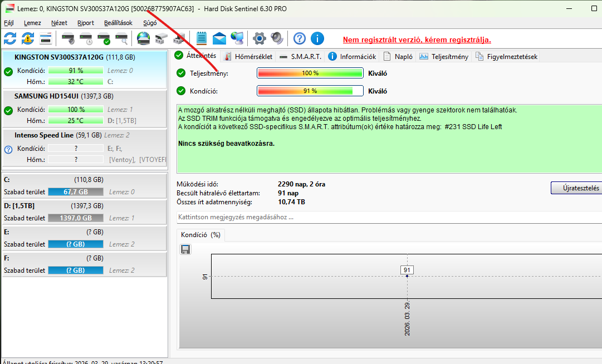Click the 'Becsült hátralévő élettartam:' label

pos(218,193)
